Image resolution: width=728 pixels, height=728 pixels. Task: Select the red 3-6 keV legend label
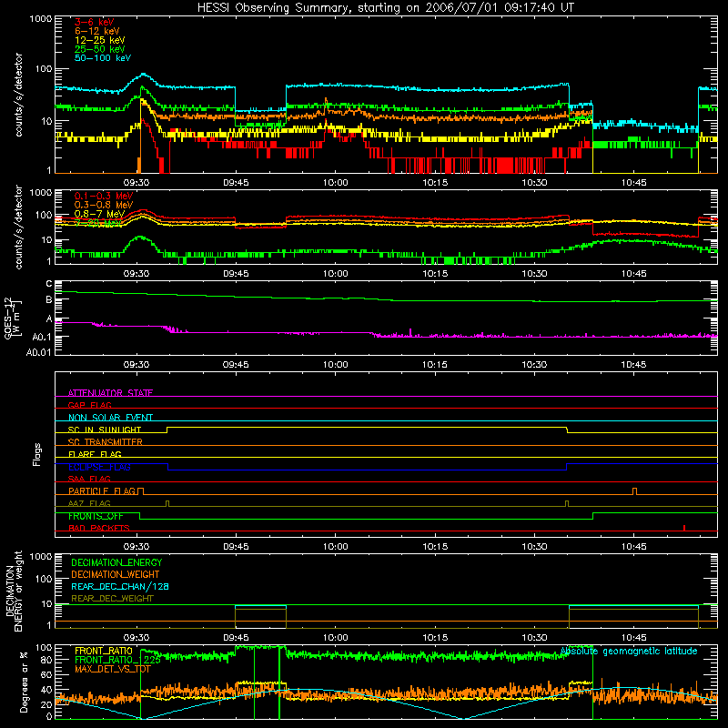pyautogui.click(x=94, y=22)
